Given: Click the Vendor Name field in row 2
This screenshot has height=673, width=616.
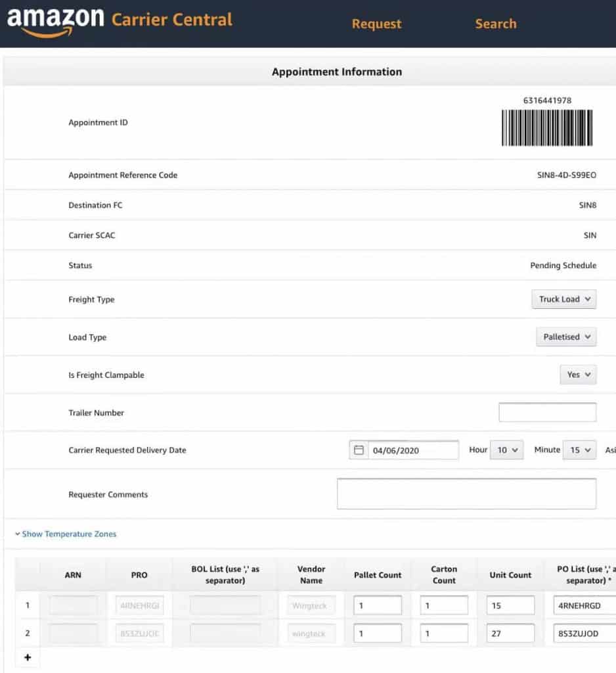Looking at the screenshot, I should [311, 633].
